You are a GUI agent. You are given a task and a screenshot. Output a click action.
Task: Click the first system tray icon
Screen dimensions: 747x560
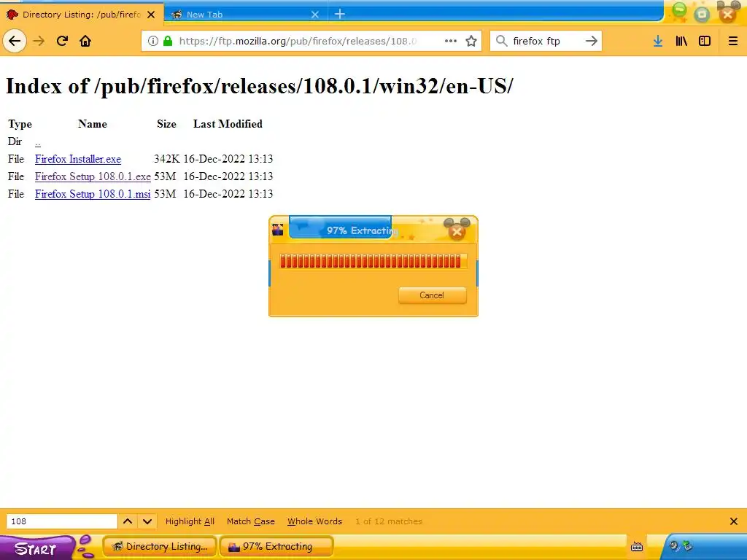click(674, 545)
